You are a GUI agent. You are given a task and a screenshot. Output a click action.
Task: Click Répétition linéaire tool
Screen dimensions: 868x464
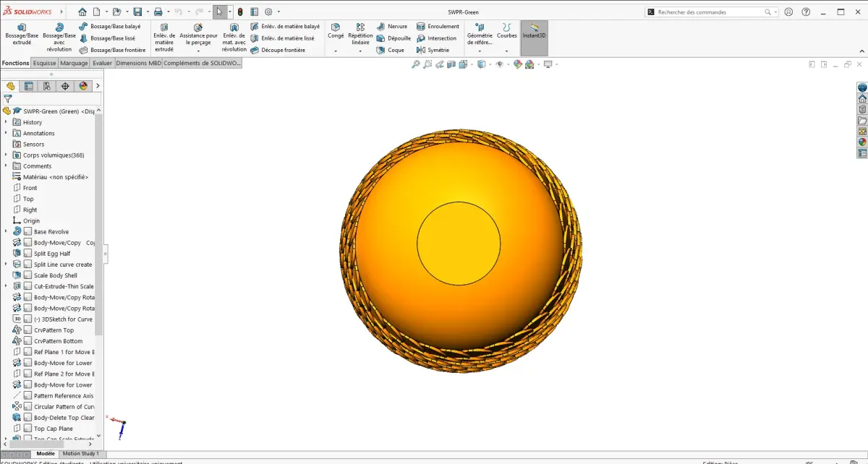coord(360,34)
